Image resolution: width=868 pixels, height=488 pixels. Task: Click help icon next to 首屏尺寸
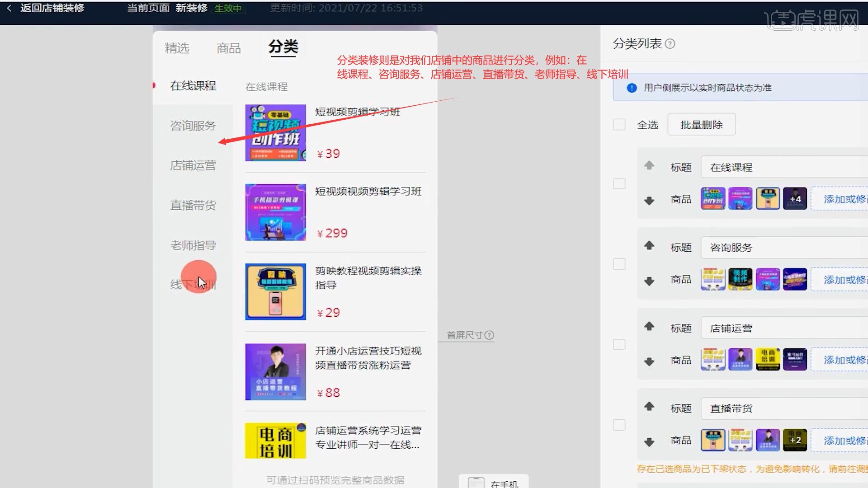(489, 335)
